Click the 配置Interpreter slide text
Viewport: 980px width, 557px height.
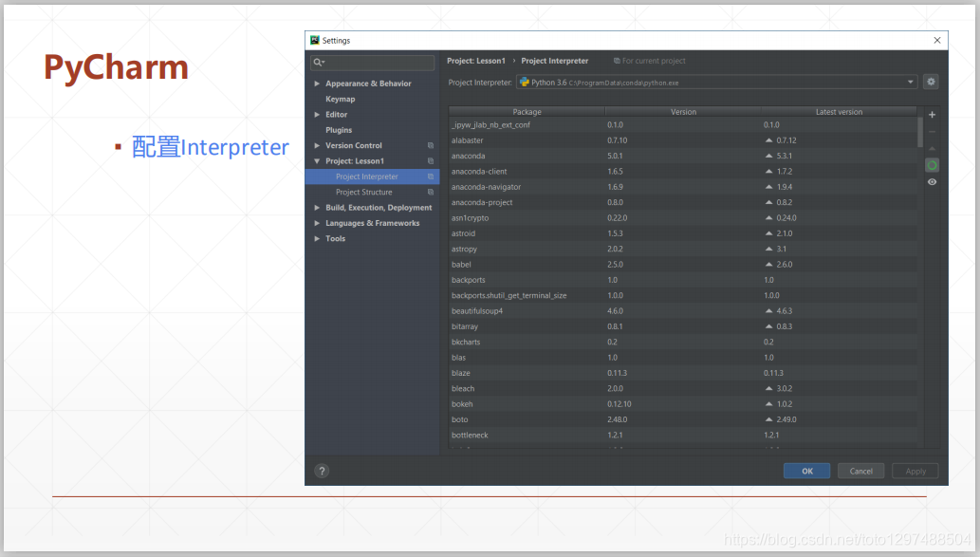210,147
